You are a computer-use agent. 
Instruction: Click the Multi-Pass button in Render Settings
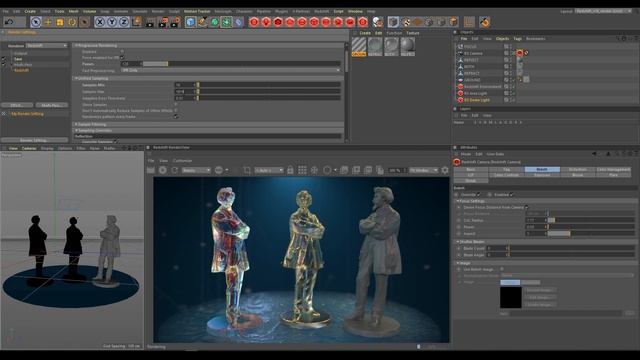[51, 105]
